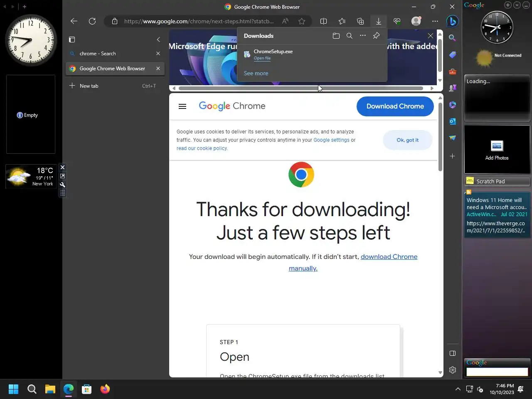The height and width of the screenshot is (399, 532).
Task: Click ChromeSetup.exe download entry
Action: (x=312, y=54)
